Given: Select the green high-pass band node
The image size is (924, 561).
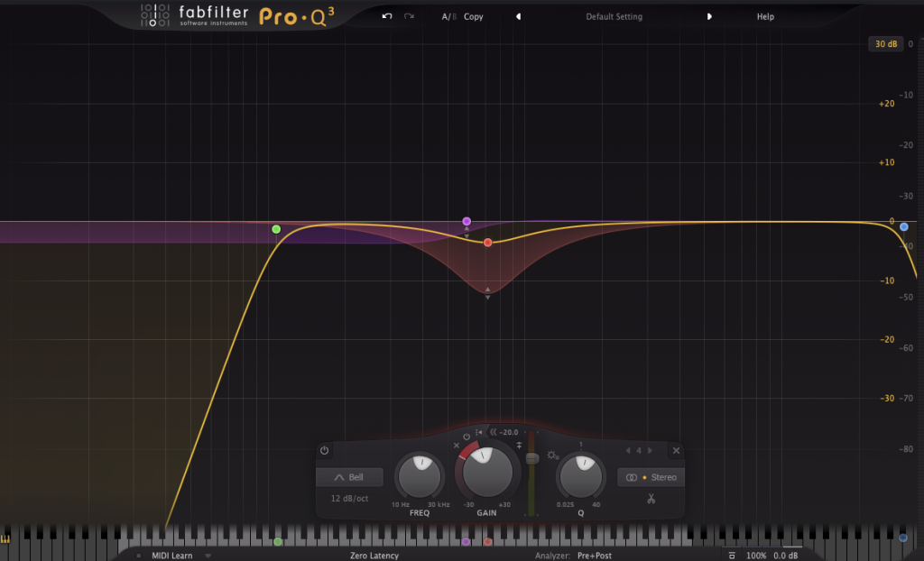Looking at the screenshot, I should click(276, 229).
